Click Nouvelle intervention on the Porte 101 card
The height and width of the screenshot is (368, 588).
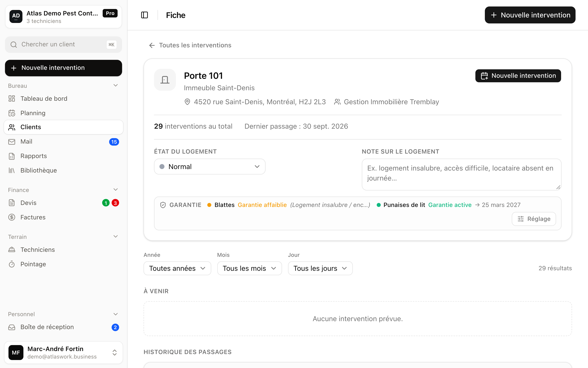518,76
